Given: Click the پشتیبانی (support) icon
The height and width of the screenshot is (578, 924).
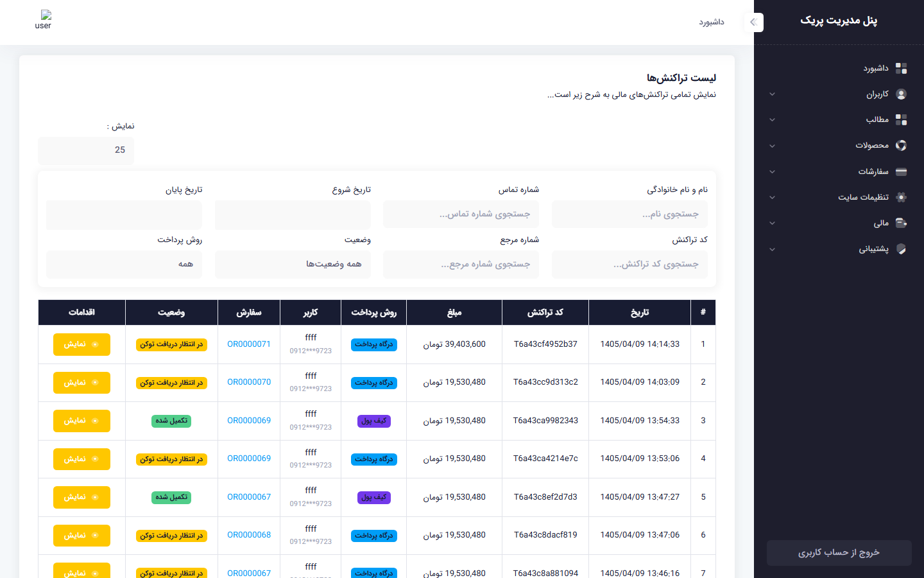Looking at the screenshot, I should pyautogui.click(x=901, y=249).
